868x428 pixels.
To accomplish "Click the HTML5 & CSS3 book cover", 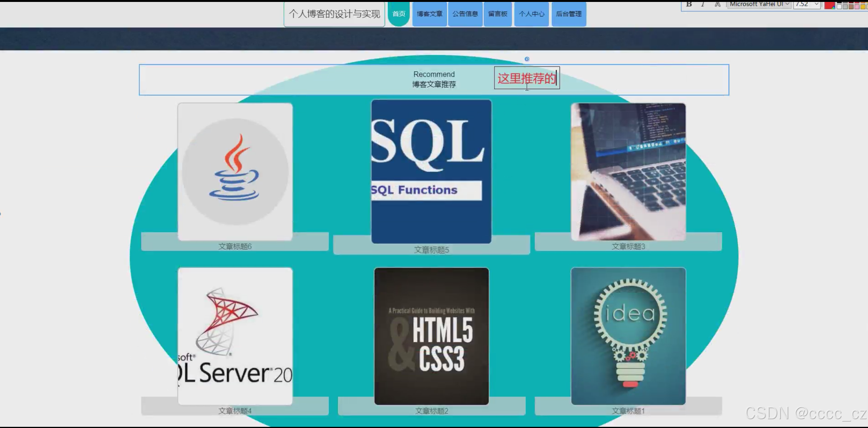I will [x=431, y=336].
